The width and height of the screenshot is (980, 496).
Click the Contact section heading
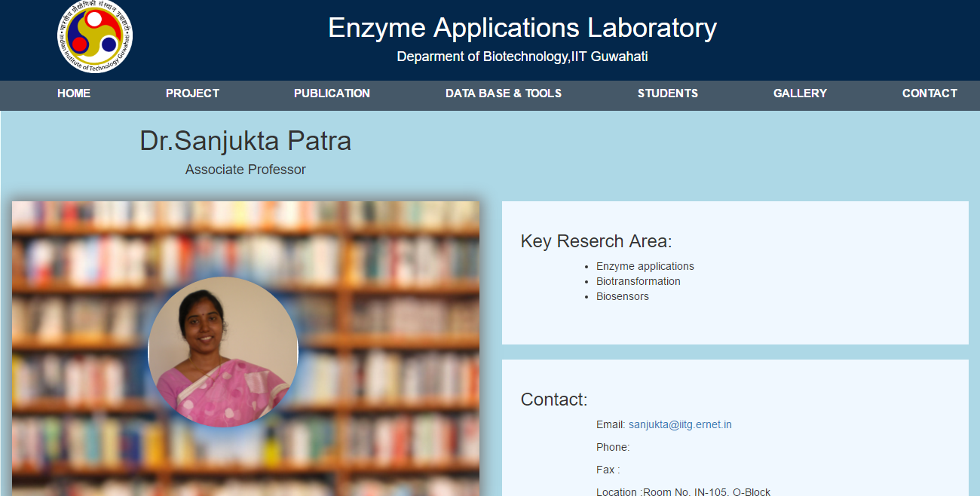click(554, 400)
